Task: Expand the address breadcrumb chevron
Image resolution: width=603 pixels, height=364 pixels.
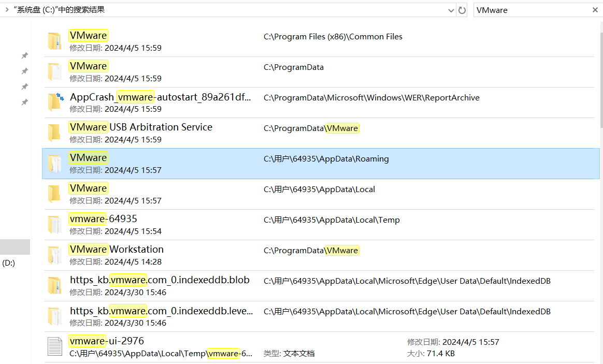Action: click(x=7, y=10)
